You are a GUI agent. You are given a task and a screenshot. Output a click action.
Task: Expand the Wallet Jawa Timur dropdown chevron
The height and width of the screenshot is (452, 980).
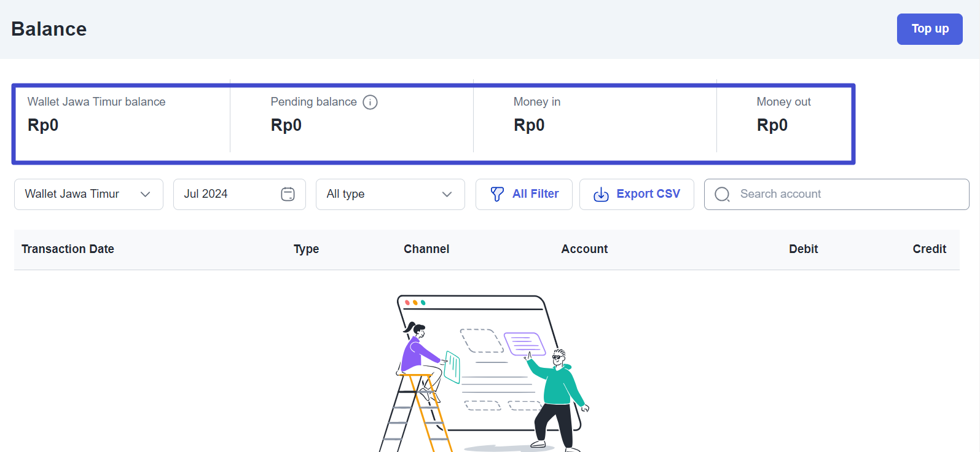point(145,194)
